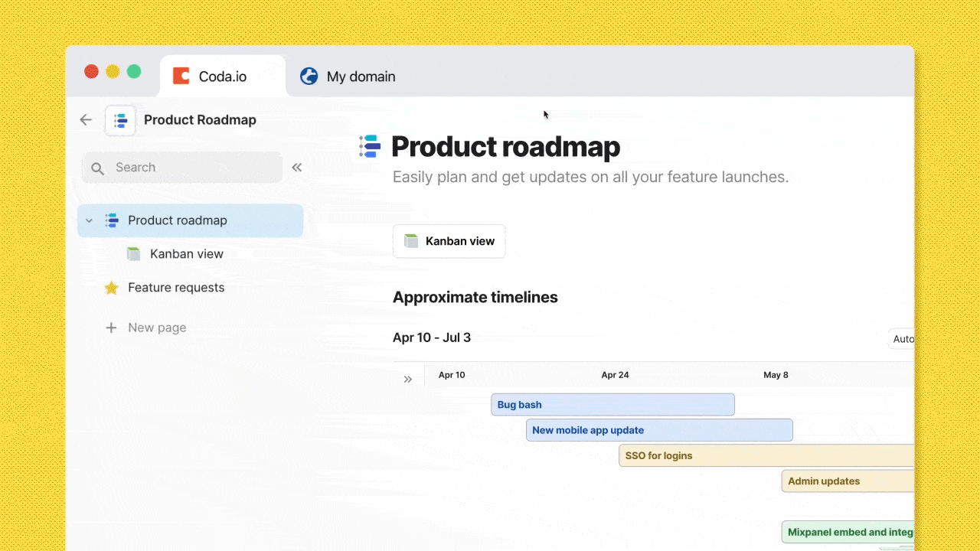Minimize window with yellow button

pos(113,71)
